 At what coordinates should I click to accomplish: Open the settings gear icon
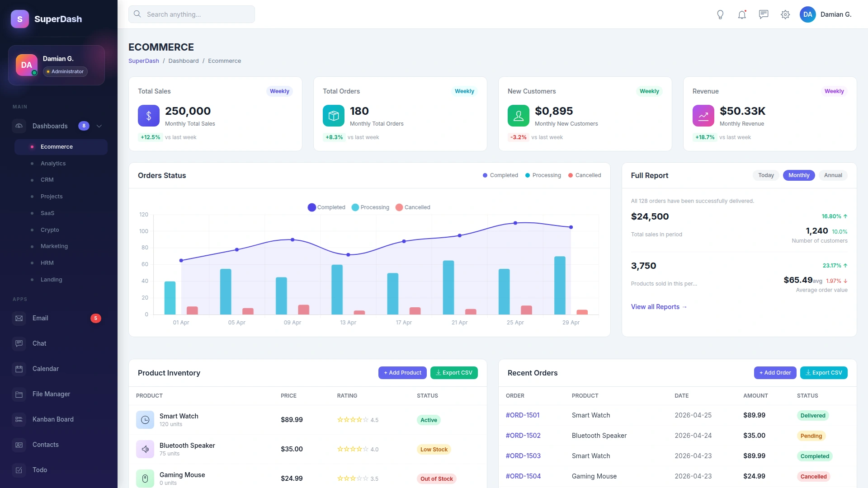tap(785, 14)
